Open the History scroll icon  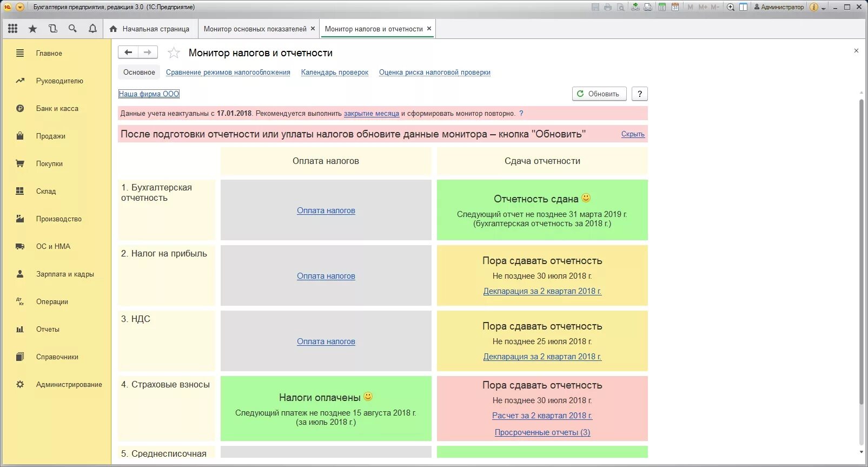pos(52,29)
